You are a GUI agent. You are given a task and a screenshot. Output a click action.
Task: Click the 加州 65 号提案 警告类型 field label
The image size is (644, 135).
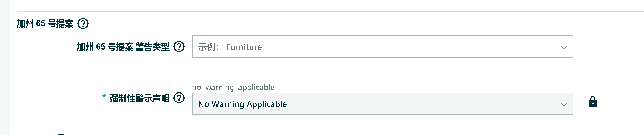tap(123, 47)
